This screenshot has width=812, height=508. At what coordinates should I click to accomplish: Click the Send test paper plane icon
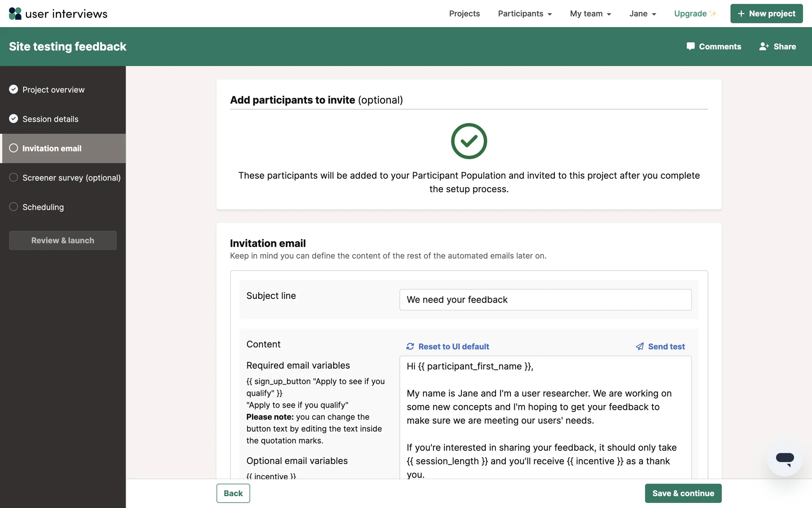(x=639, y=346)
